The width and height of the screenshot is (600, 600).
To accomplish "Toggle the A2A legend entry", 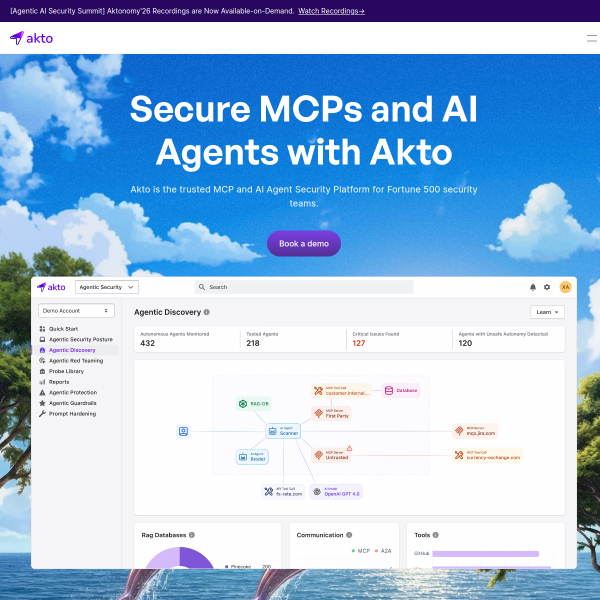I will (383, 551).
